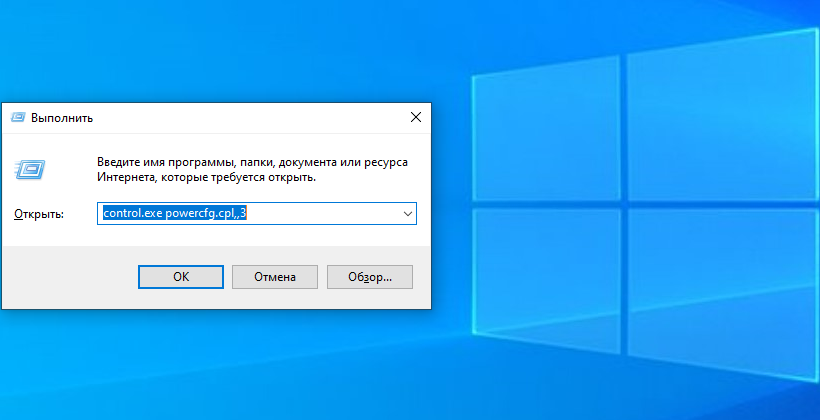Click the upper-right pane of Windows logo wallpaper

(x=720, y=110)
